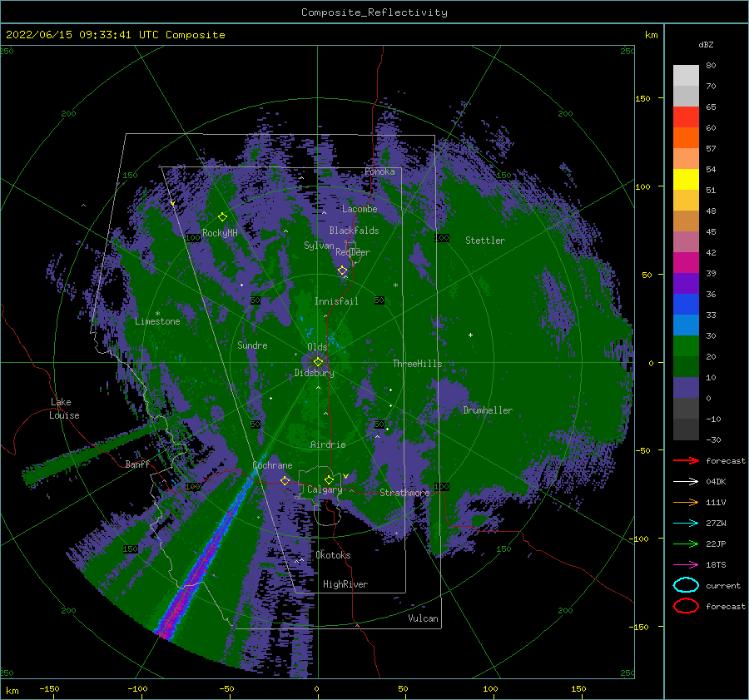Screen dimensions: 749x700
Task: Click the forecast text beside the red oval
Action: pos(725,606)
